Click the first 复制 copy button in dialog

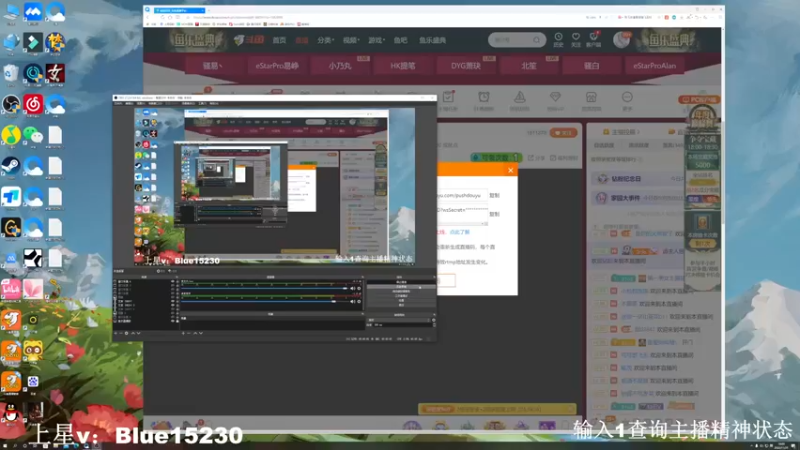(x=494, y=195)
